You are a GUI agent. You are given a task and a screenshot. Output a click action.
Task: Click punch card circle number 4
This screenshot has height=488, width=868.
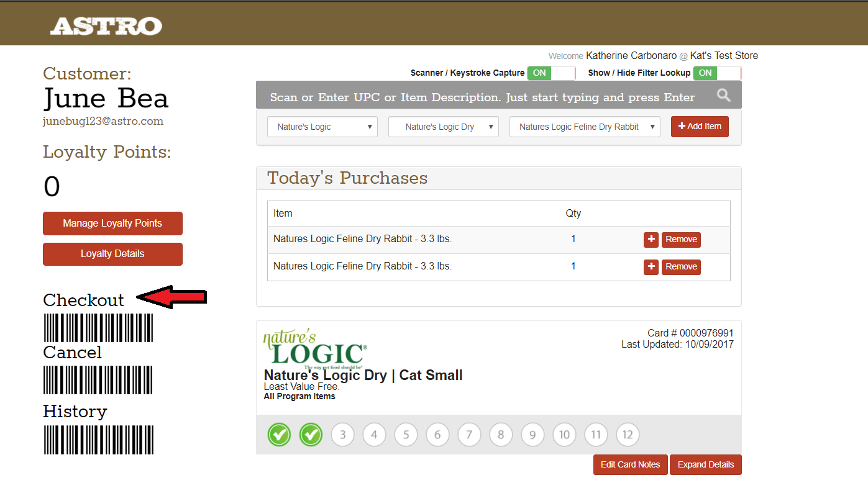click(x=375, y=435)
